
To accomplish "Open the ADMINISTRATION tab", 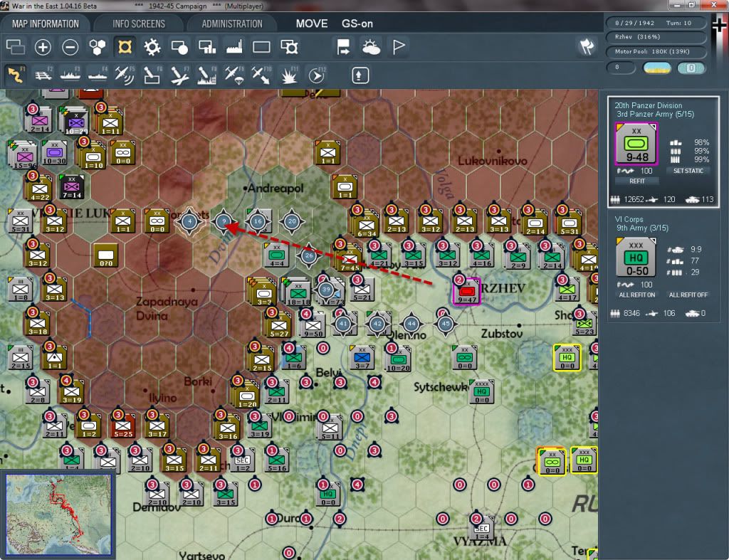I will pos(232,23).
